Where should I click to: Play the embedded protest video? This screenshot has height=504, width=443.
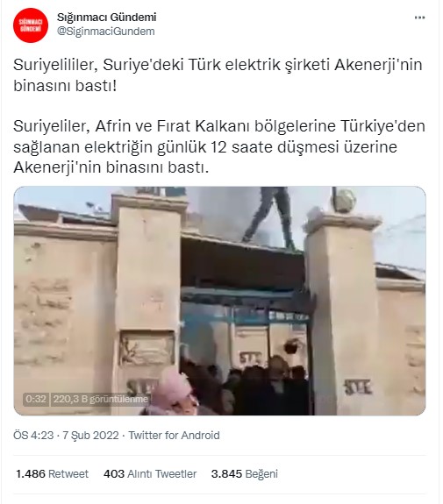(x=219, y=301)
